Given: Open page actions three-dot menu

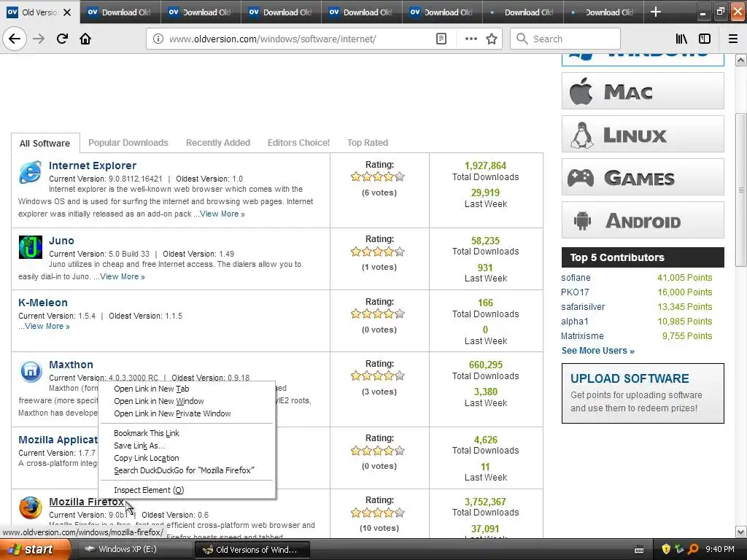Looking at the screenshot, I should (x=471, y=39).
